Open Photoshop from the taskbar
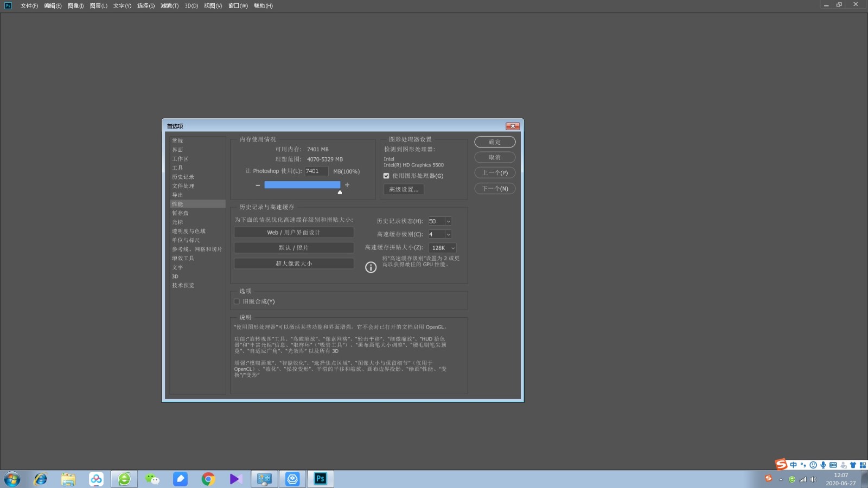Image resolution: width=868 pixels, height=488 pixels. click(320, 479)
